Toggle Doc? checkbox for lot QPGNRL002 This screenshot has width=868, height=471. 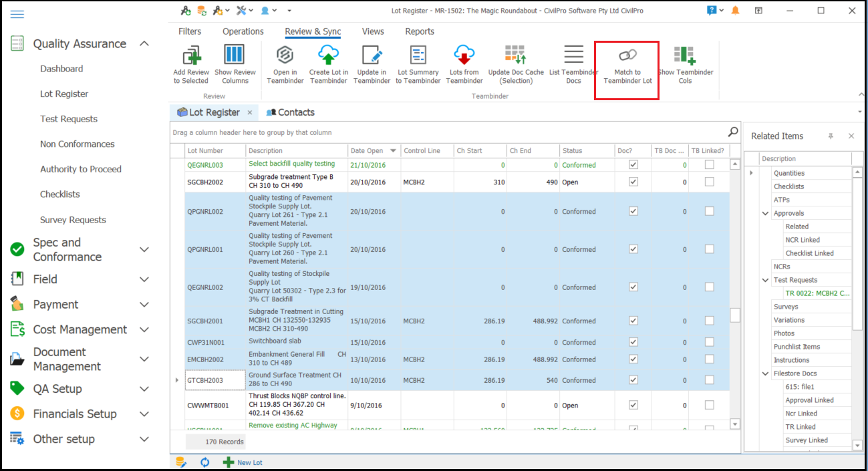(633, 211)
